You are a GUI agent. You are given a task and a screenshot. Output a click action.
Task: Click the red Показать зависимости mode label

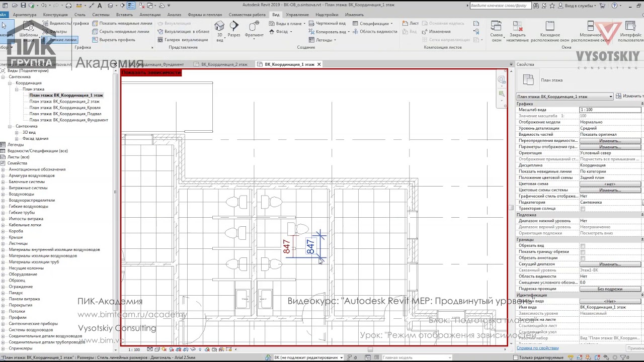coord(151,72)
